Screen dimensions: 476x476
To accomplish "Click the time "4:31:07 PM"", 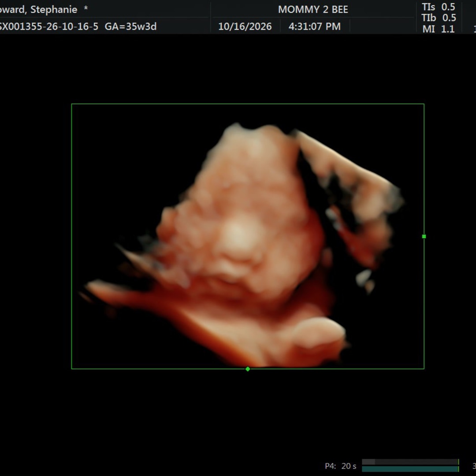I will click(315, 26).
